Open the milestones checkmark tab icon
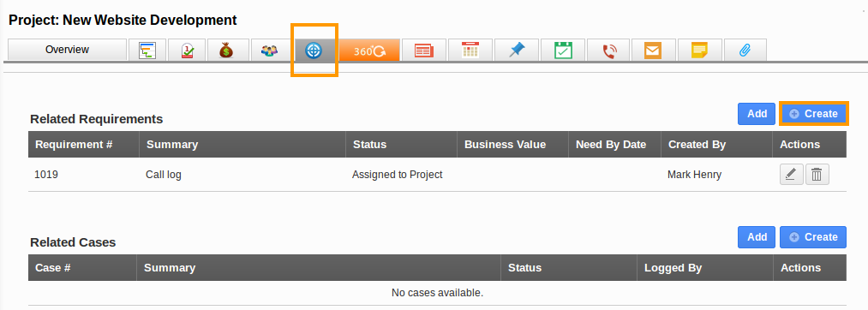The image size is (868, 310). tap(187, 51)
